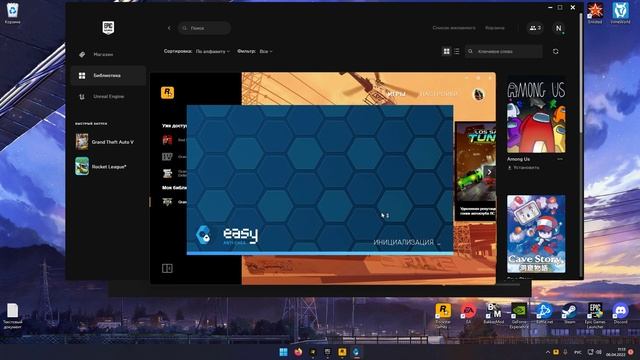Viewport: 640px width, 360px height.
Task: Expand the system tray hidden icons chevron
Action: pos(548,352)
